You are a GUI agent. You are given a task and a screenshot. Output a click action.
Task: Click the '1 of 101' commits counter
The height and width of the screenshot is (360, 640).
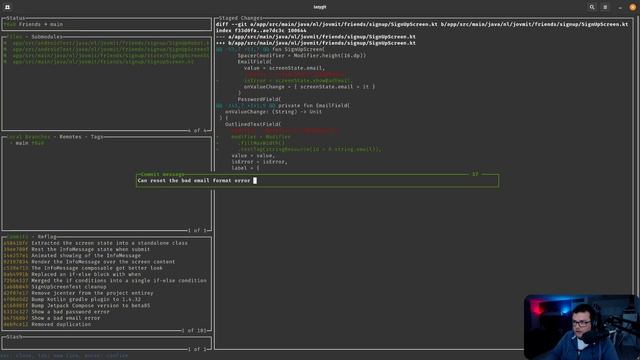[x=194, y=331]
